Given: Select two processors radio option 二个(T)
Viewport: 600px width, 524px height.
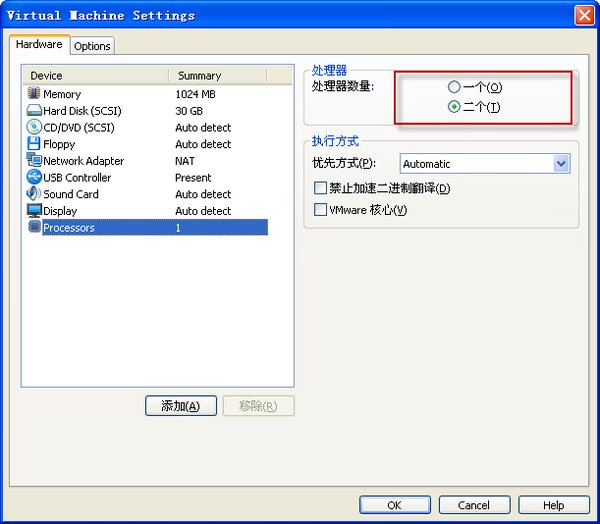Looking at the screenshot, I should (x=454, y=107).
